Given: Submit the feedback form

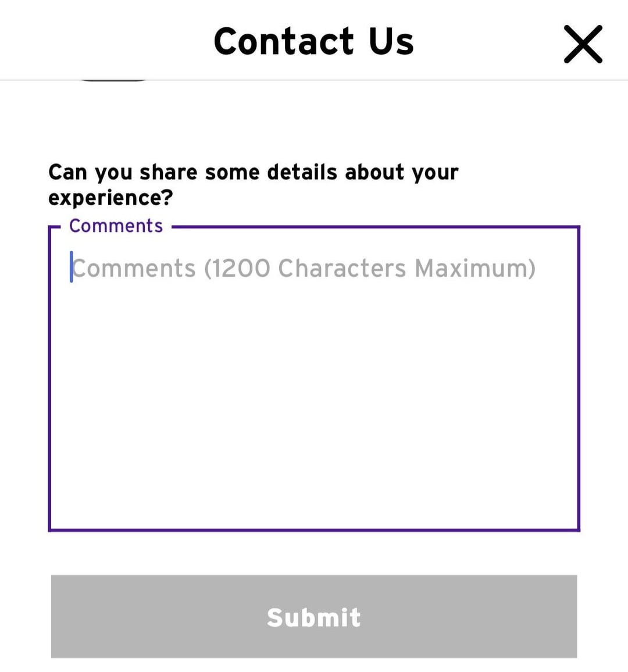Looking at the screenshot, I should (314, 616).
